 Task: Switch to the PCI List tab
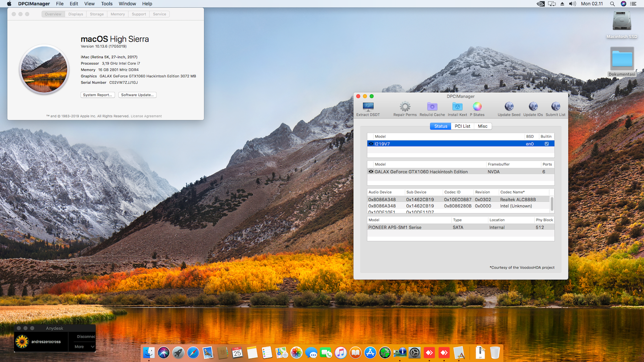coord(462,126)
